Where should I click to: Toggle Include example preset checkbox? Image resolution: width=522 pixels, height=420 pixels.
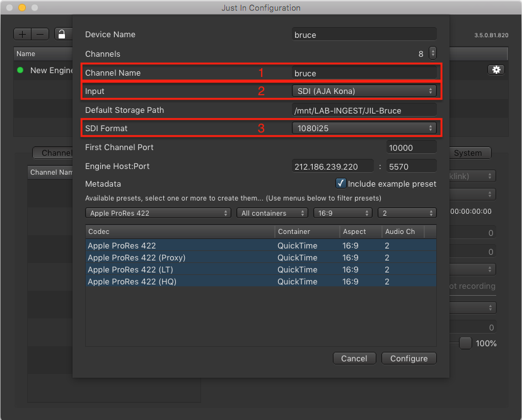(x=340, y=184)
